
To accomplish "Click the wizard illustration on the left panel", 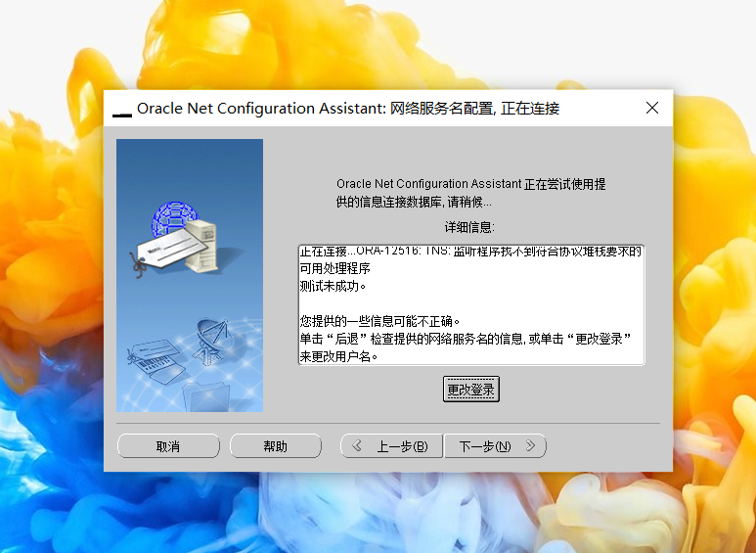I will pyautogui.click(x=190, y=276).
